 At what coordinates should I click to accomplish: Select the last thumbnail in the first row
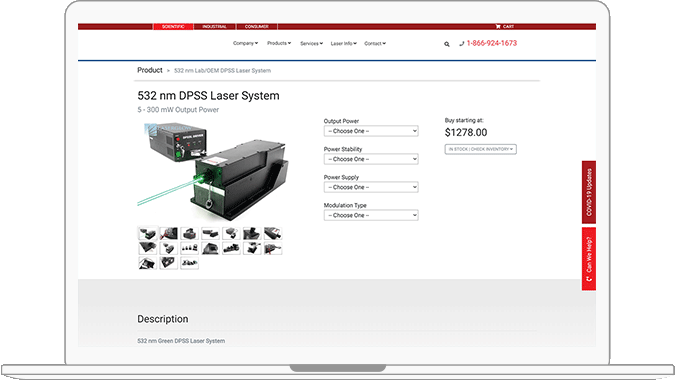pyautogui.click(x=273, y=233)
